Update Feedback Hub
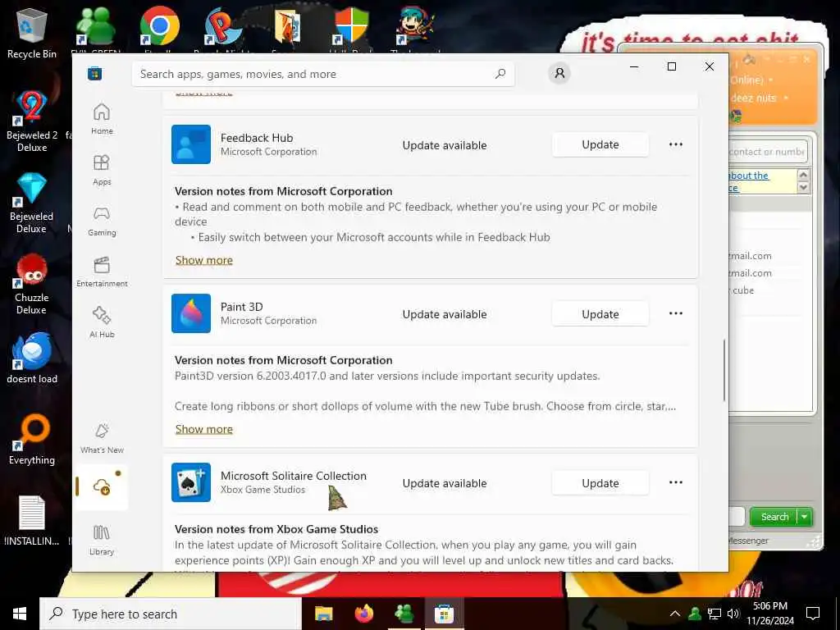The image size is (840, 630). (x=600, y=144)
